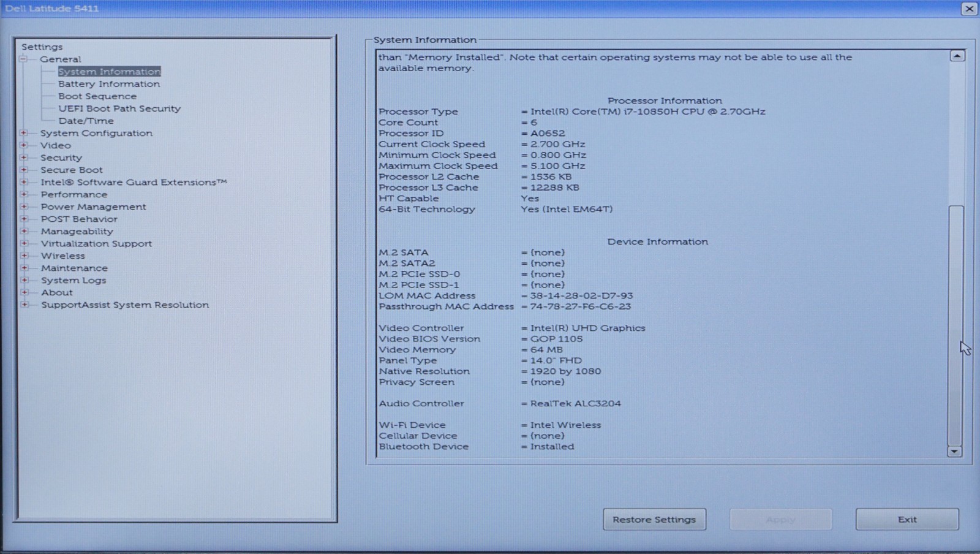Expand SupportAssist System Resolution node

tap(23, 305)
